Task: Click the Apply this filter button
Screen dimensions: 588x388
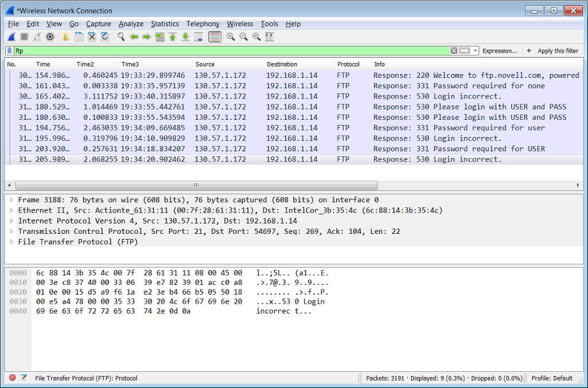Action: tap(557, 51)
